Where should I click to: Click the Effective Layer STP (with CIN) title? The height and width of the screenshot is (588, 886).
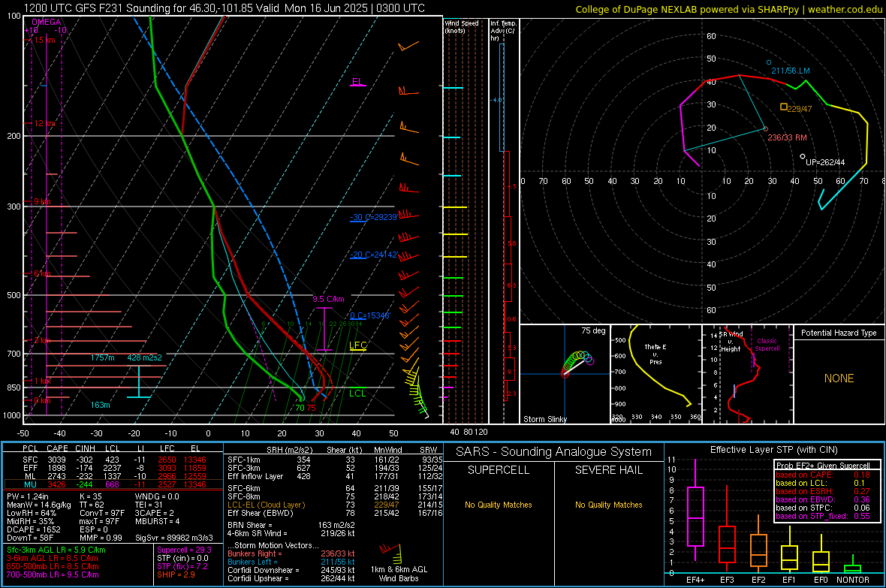tap(773, 450)
